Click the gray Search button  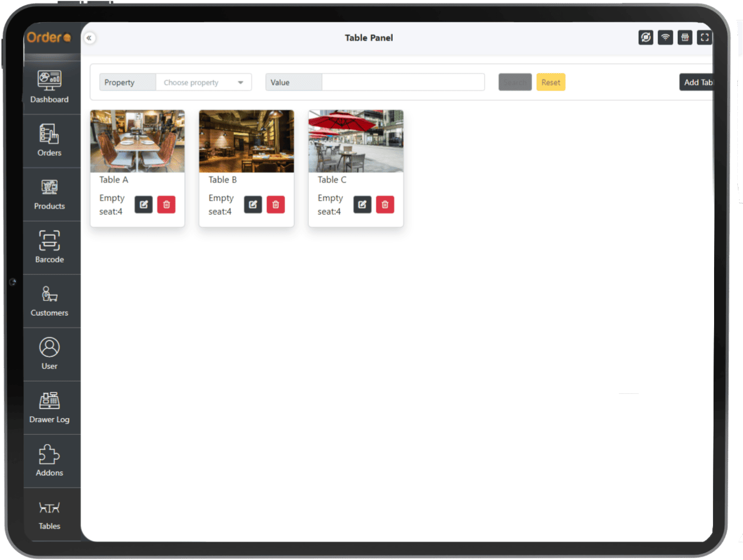pyautogui.click(x=515, y=82)
